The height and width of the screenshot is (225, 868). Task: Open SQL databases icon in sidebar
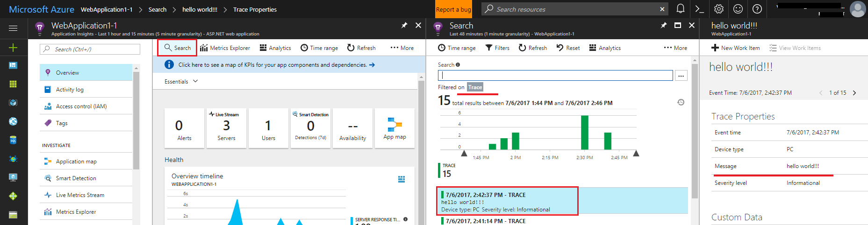13,140
